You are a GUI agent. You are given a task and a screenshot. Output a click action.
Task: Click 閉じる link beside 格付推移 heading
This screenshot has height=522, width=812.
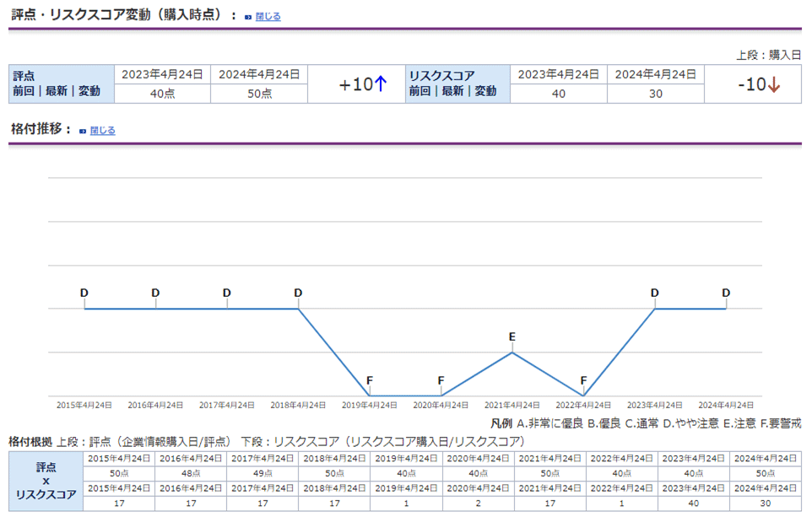[102, 131]
